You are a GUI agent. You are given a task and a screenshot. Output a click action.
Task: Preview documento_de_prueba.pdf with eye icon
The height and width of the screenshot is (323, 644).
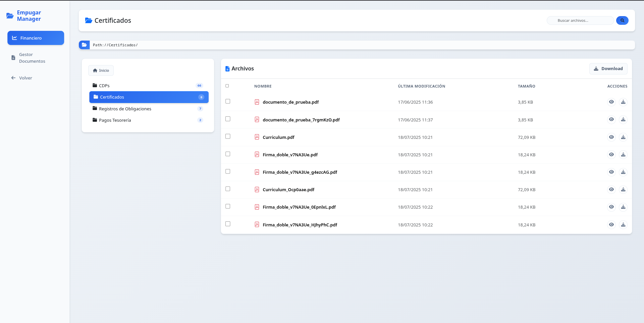[x=611, y=102]
